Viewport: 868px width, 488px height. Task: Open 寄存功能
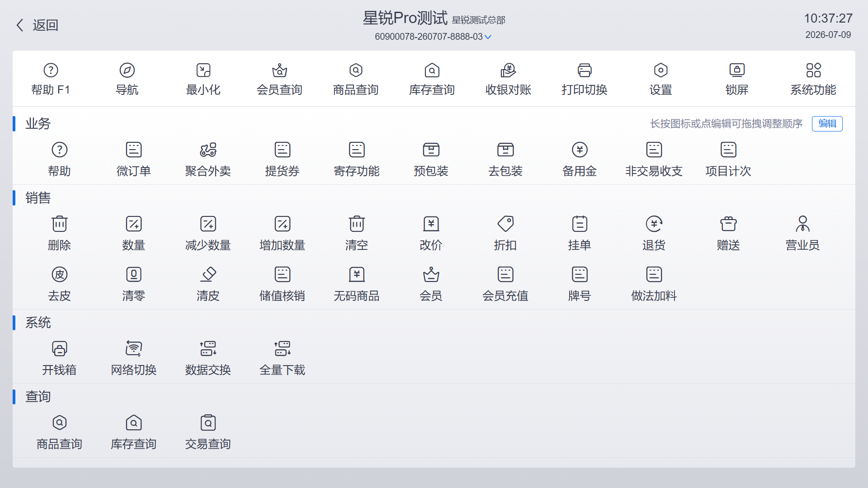point(357,160)
